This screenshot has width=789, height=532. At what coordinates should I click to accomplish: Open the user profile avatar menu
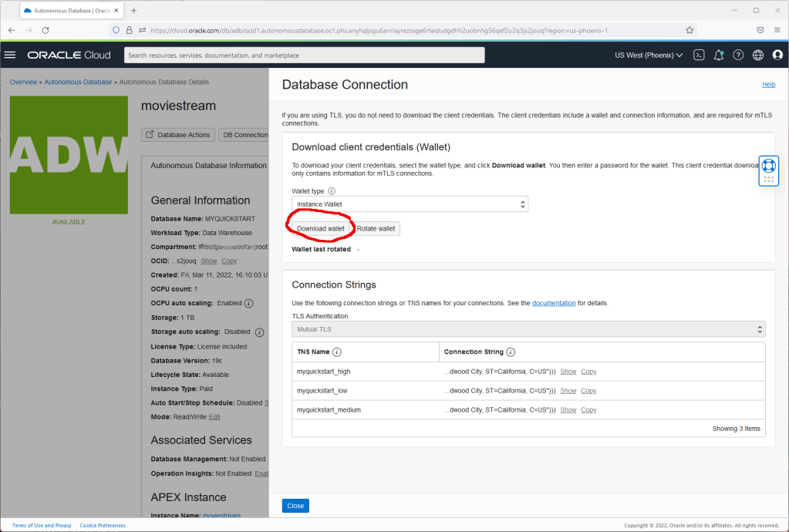click(x=777, y=55)
